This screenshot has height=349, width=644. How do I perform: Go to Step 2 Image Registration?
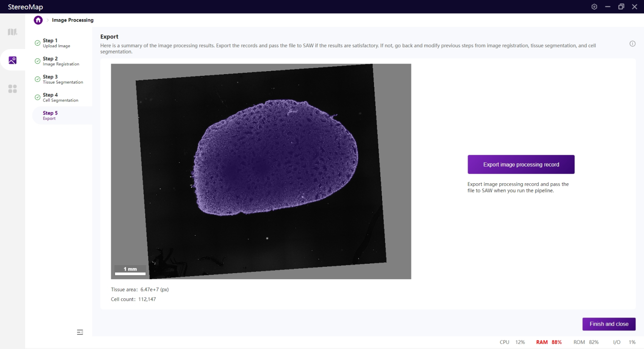pos(60,61)
